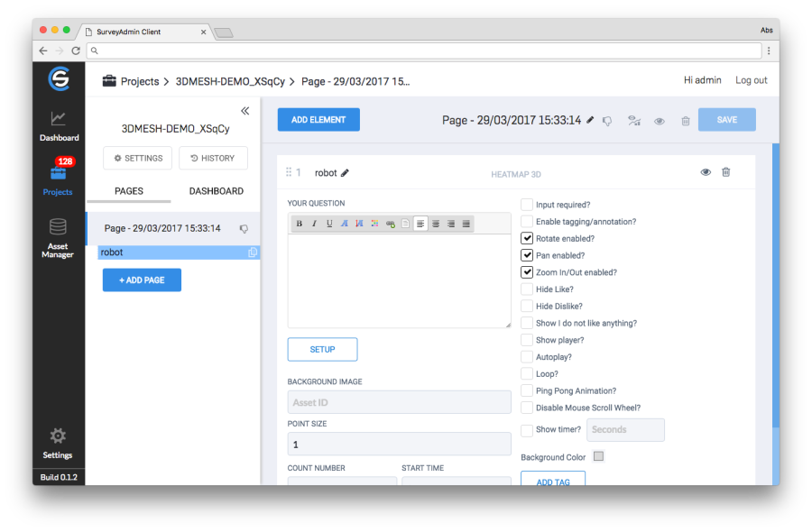Align question text right
The width and height of the screenshot is (812, 532).
[x=451, y=224]
